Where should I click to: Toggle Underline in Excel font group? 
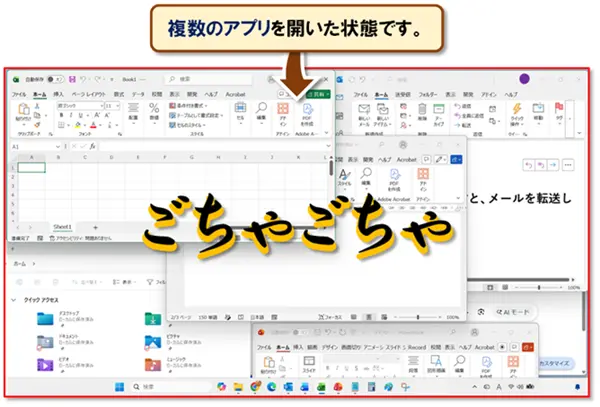pyautogui.click(x=80, y=115)
